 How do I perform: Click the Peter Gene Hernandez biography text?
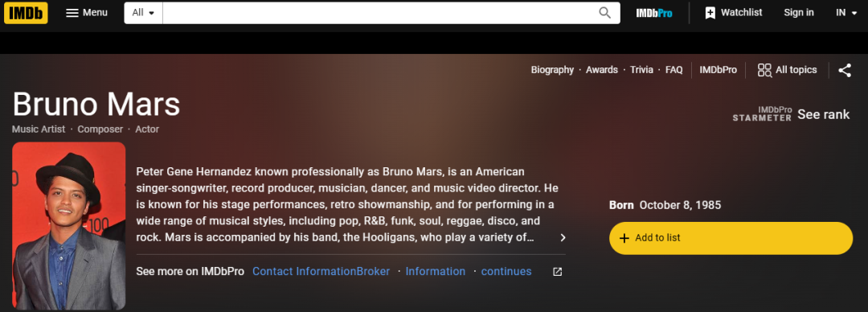347,204
